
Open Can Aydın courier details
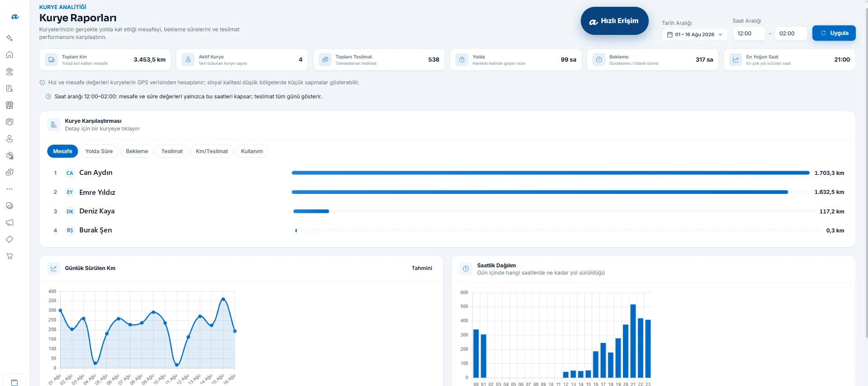[447, 173]
